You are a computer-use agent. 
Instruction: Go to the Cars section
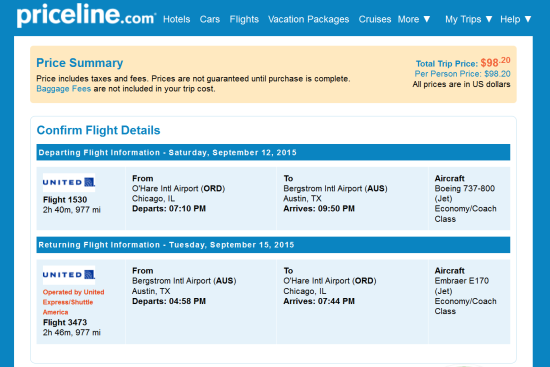210,19
